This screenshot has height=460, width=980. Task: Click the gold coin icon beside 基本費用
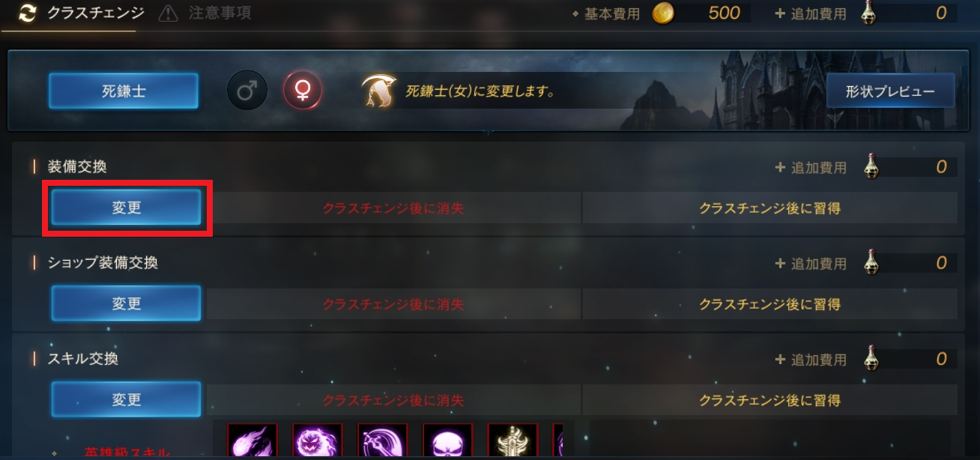(664, 13)
